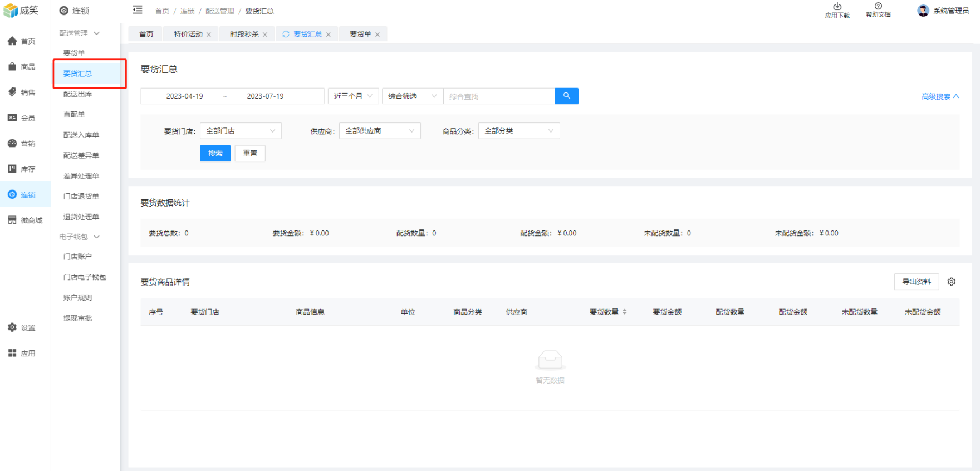Open 库存 section in left sidebar
980x471 pixels.
22,169
